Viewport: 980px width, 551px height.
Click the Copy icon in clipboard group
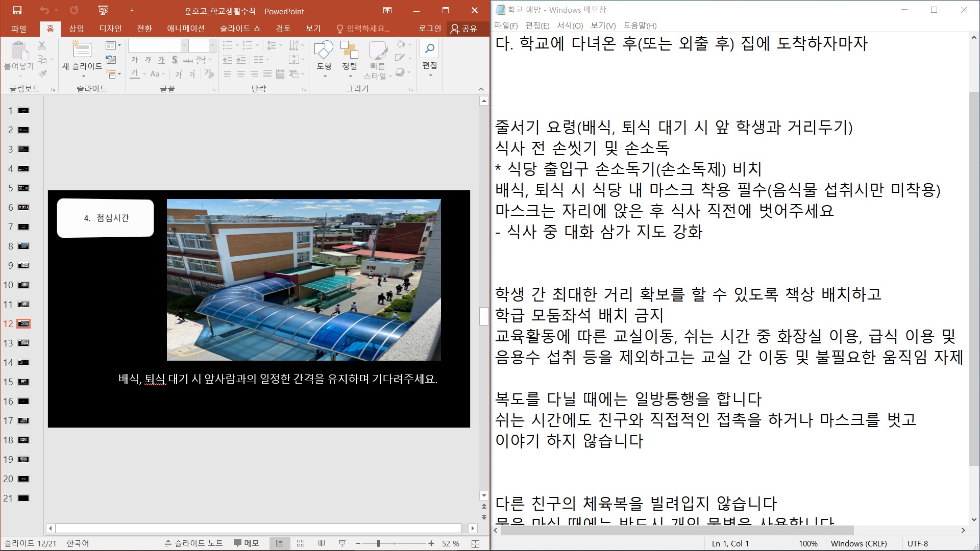[42, 60]
